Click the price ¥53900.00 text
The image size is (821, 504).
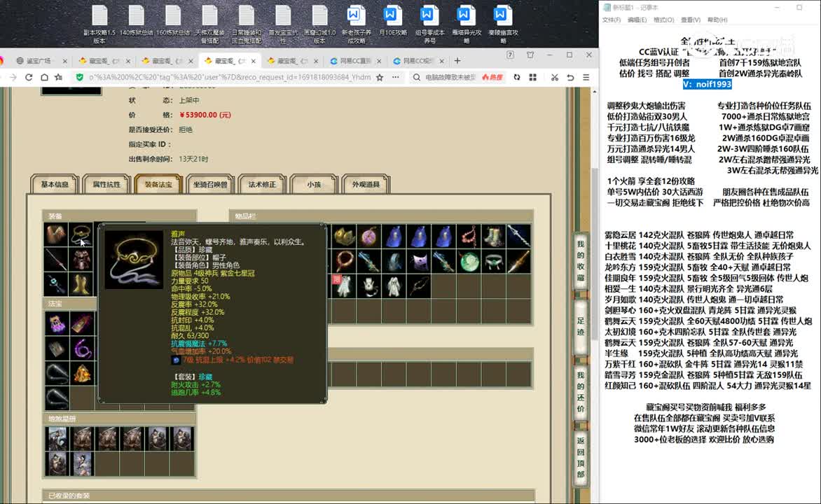[x=205, y=115]
